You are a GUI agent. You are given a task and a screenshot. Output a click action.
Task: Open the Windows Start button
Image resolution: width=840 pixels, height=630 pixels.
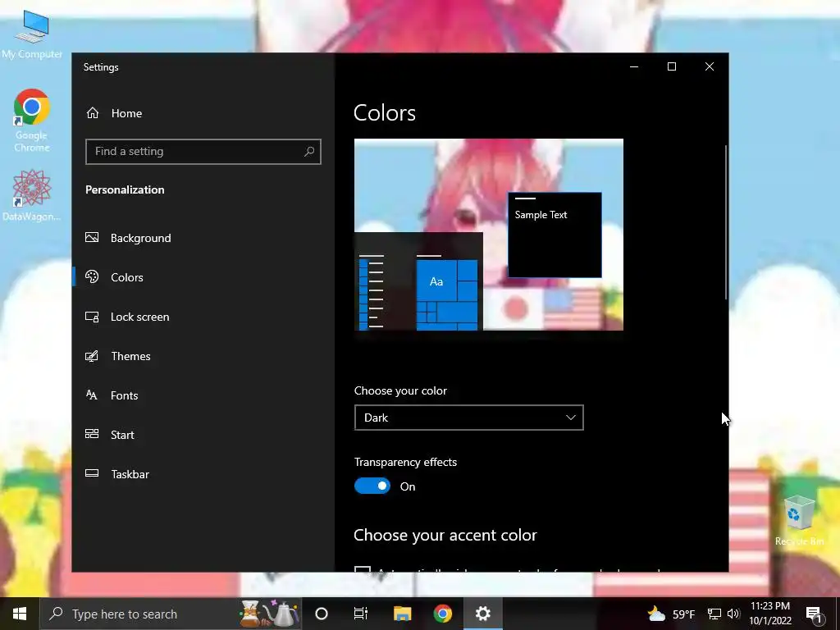(x=20, y=614)
